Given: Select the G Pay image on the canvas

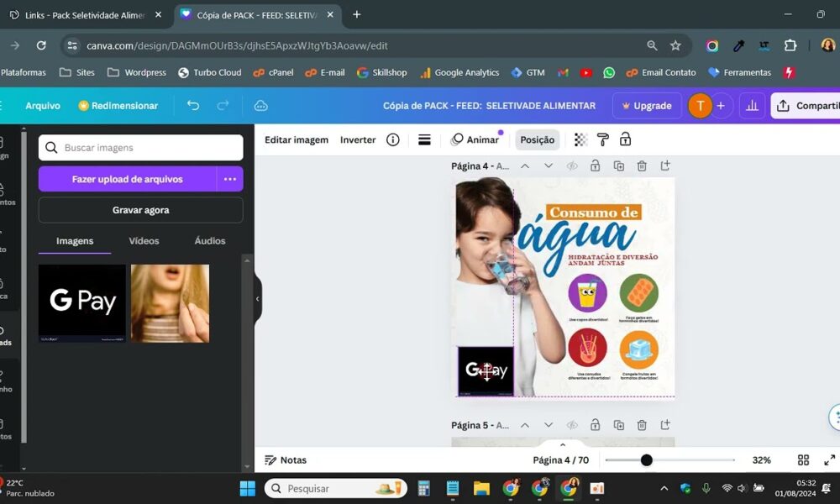Looking at the screenshot, I should [486, 370].
